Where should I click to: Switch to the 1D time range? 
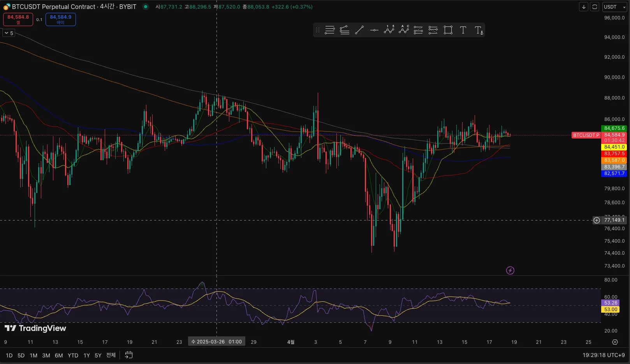tap(9, 355)
